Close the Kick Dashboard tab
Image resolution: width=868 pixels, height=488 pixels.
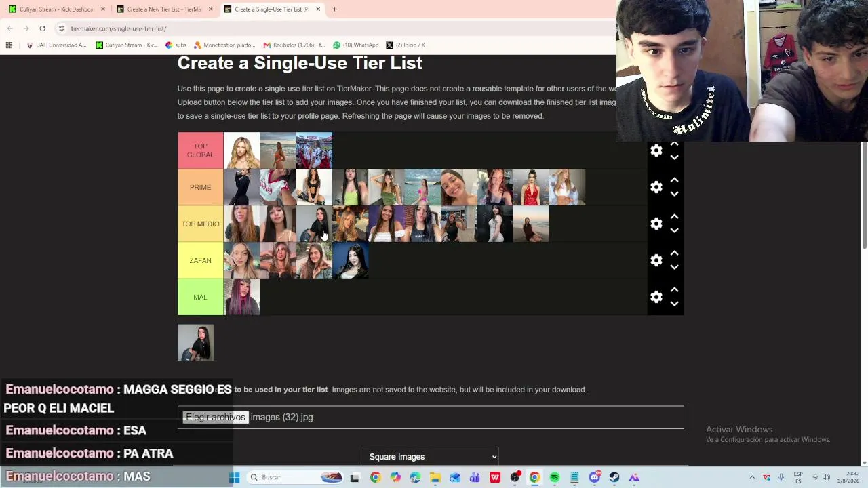pos(103,9)
